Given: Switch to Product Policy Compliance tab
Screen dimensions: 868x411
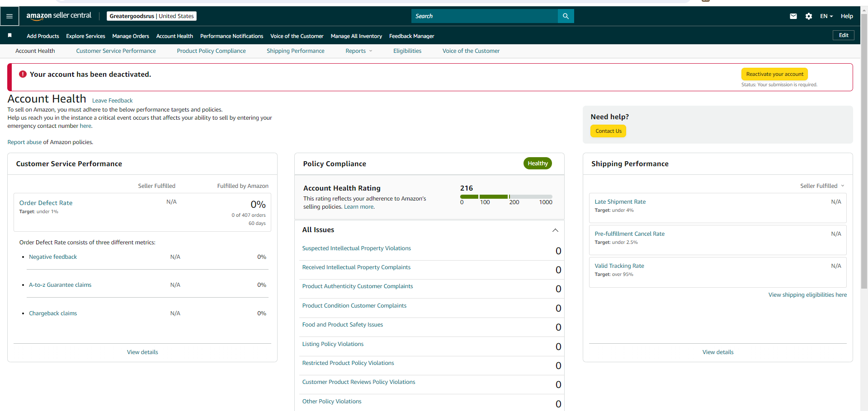Looking at the screenshot, I should 211,51.
